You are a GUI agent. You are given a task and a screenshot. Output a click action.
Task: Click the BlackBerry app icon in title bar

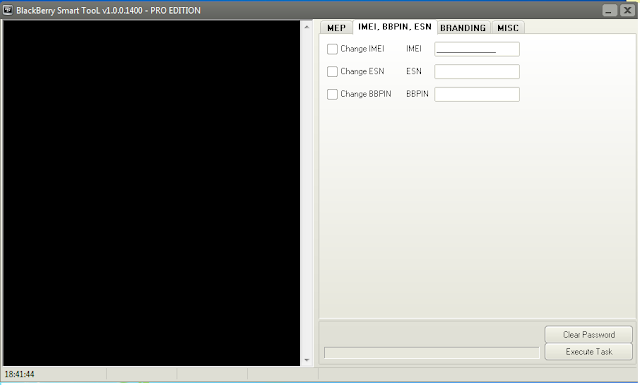(x=8, y=10)
